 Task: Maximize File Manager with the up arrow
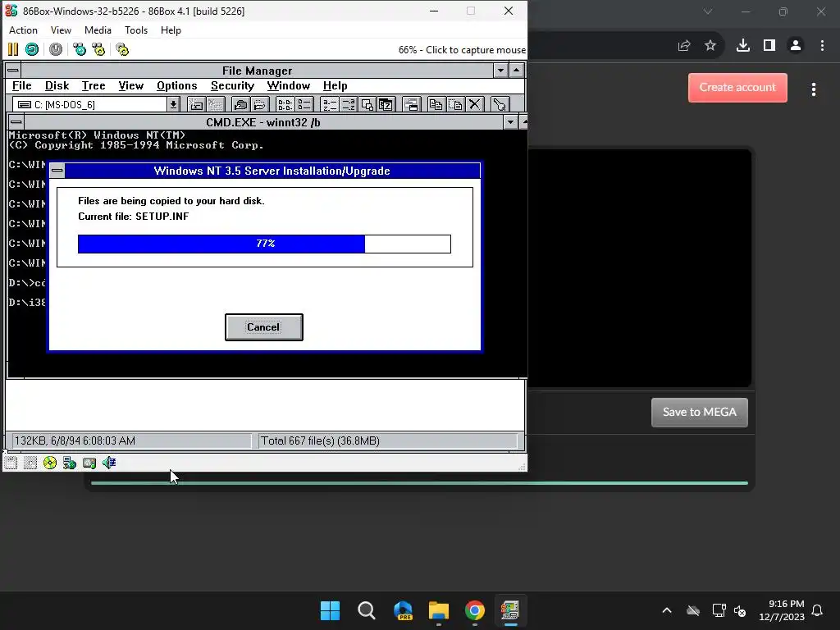(x=517, y=71)
